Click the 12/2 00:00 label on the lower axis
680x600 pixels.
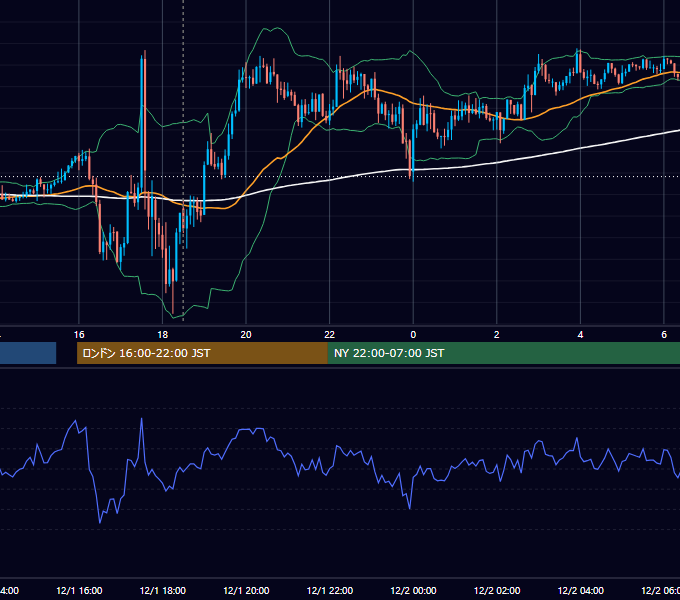pos(413,590)
